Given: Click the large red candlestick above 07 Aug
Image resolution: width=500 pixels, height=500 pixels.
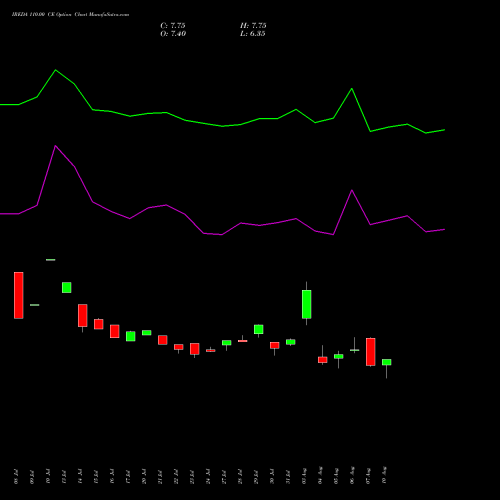Looking at the screenshot, I should (x=371, y=352).
